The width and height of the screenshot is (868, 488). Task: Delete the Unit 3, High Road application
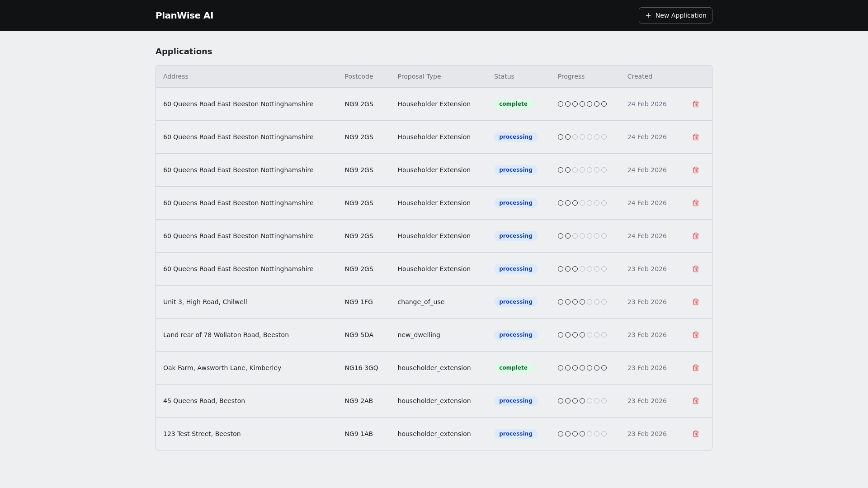pyautogui.click(x=696, y=302)
